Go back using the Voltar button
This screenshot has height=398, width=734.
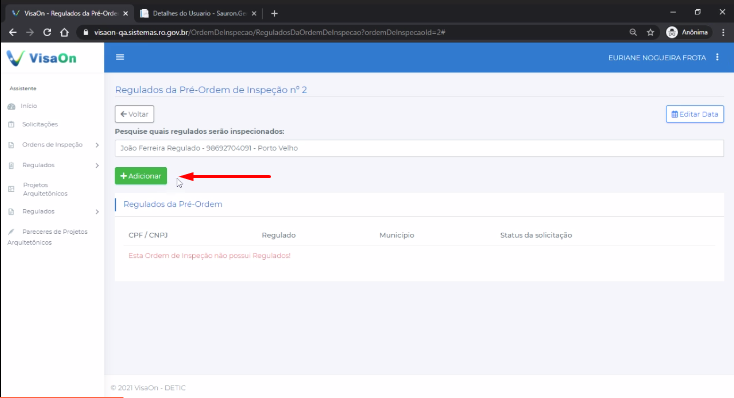[x=134, y=114]
